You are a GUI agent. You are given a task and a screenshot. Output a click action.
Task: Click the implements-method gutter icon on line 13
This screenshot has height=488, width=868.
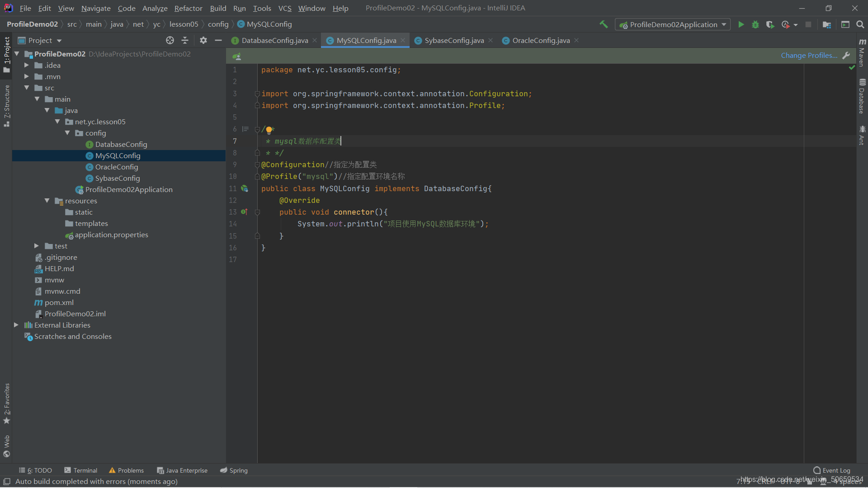pyautogui.click(x=245, y=212)
